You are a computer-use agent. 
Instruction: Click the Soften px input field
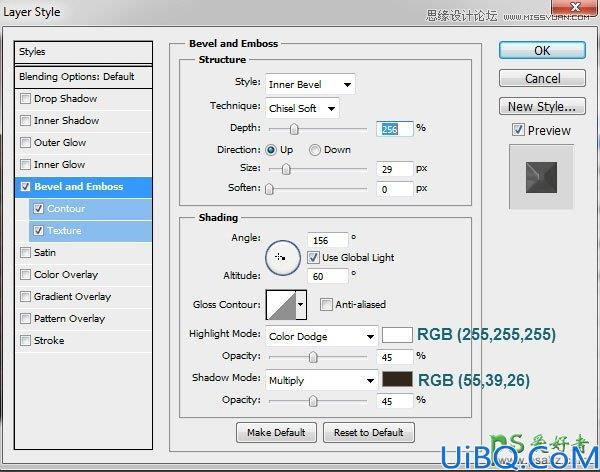coord(395,189)
